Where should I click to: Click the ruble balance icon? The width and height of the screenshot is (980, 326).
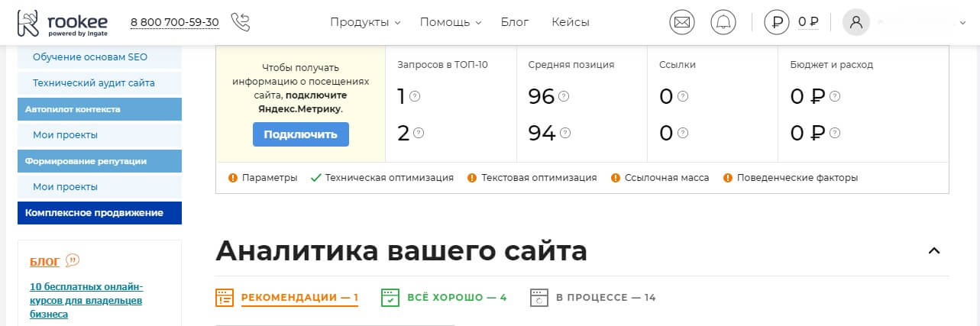tap(776, 22)
